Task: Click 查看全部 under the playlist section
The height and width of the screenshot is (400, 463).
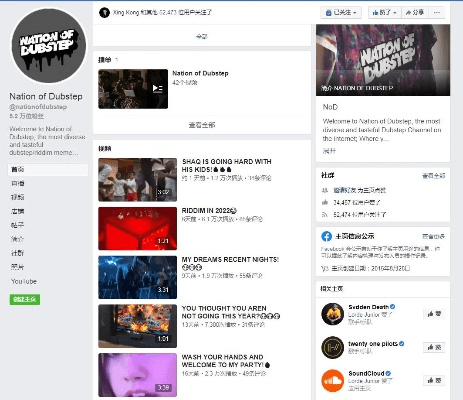Action: (x=202, y=125)
